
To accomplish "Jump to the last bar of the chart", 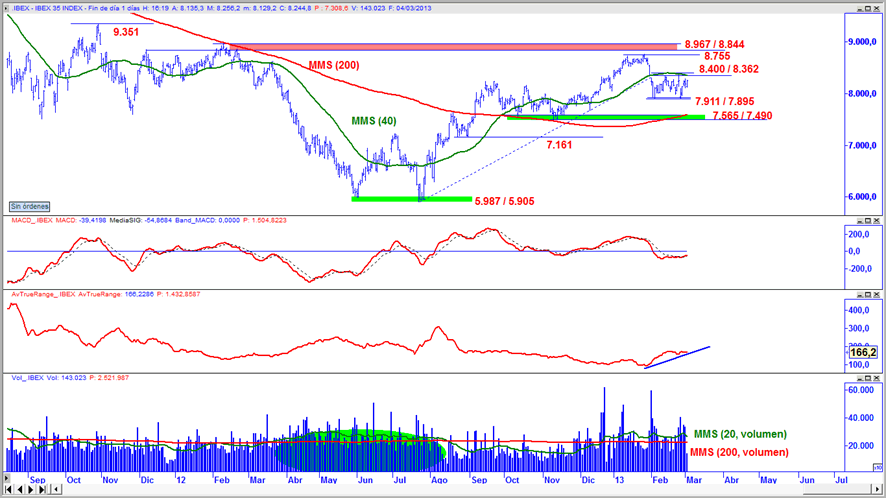I will 42,489.
